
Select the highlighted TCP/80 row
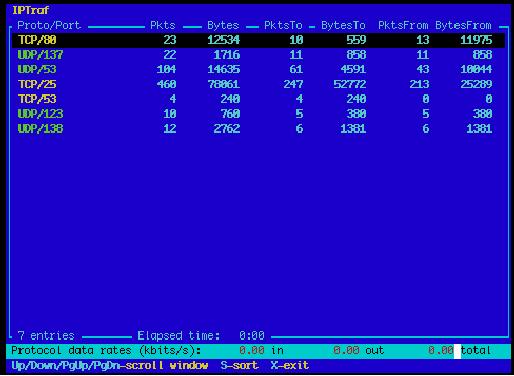pyautogui.click(x=258, y=40)
